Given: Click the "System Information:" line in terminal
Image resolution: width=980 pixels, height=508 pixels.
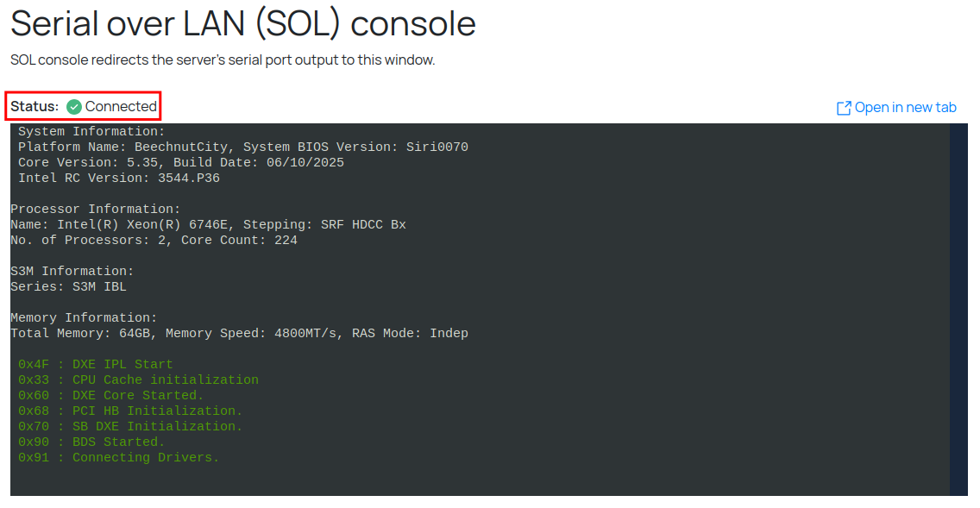Looking at the screenshot, I should [x=91, y=132].
